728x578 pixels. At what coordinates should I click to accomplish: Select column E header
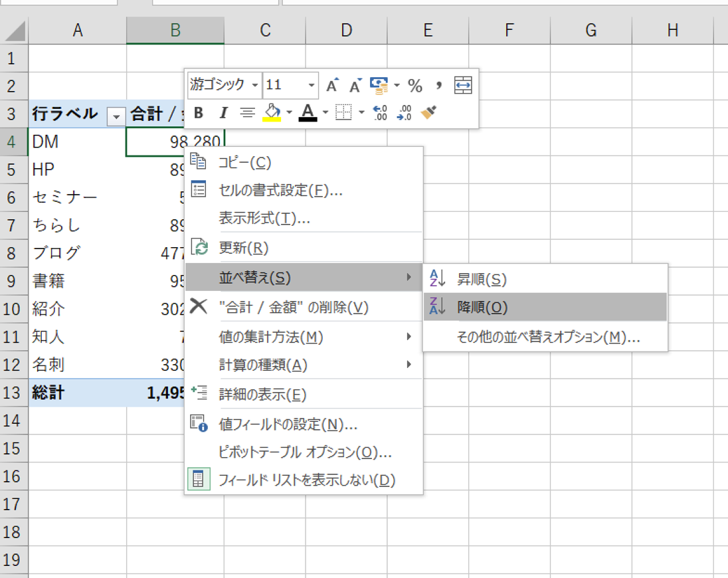tap(428, 31)
